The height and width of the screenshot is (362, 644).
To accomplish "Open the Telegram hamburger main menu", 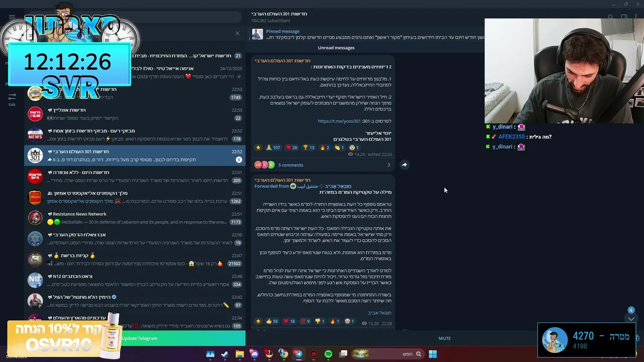I will click(x=12, y=17).
